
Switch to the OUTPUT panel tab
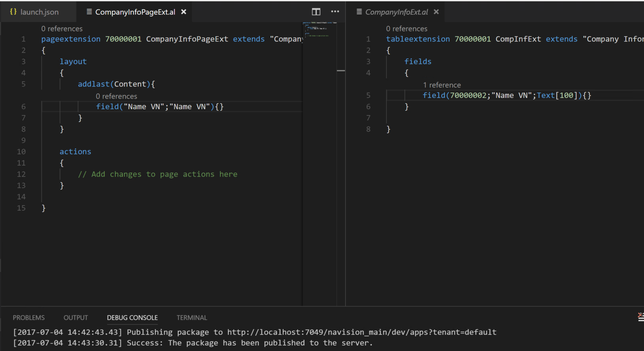[x=76, y=317]
